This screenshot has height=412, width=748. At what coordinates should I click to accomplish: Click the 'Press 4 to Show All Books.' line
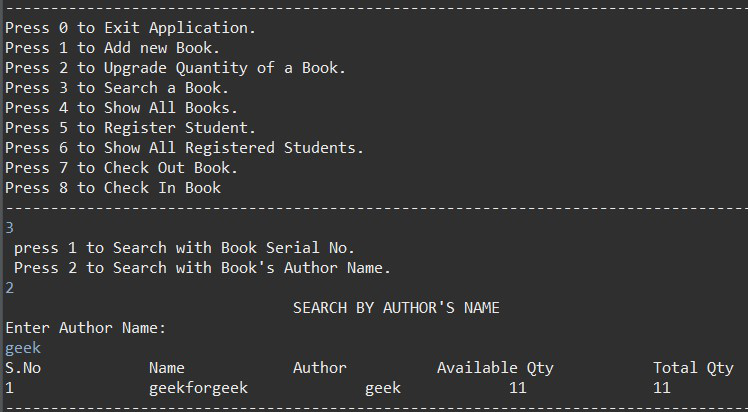[x=121, y=108]
